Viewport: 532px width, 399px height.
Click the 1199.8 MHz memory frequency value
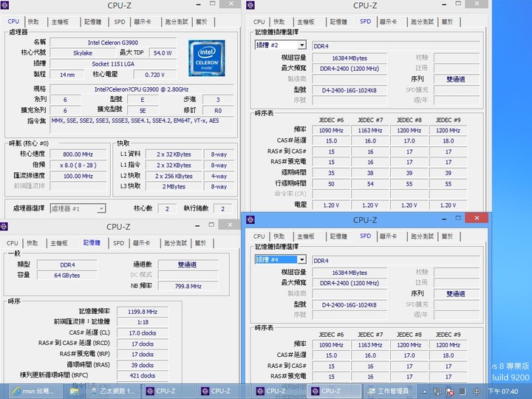pyautogui.click(x=143, y=312)
